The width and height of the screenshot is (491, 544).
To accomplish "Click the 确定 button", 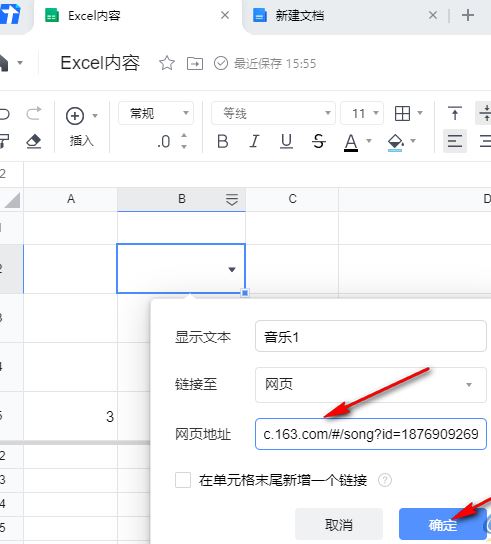I will click(443, 525).
